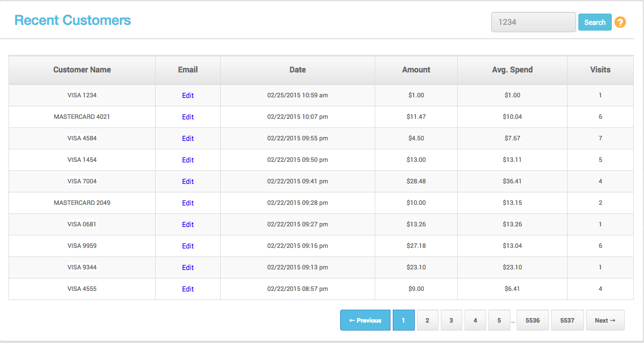The image size is (644, 343).
Task: Jump to last page 5537
Action: click(567, 320)
